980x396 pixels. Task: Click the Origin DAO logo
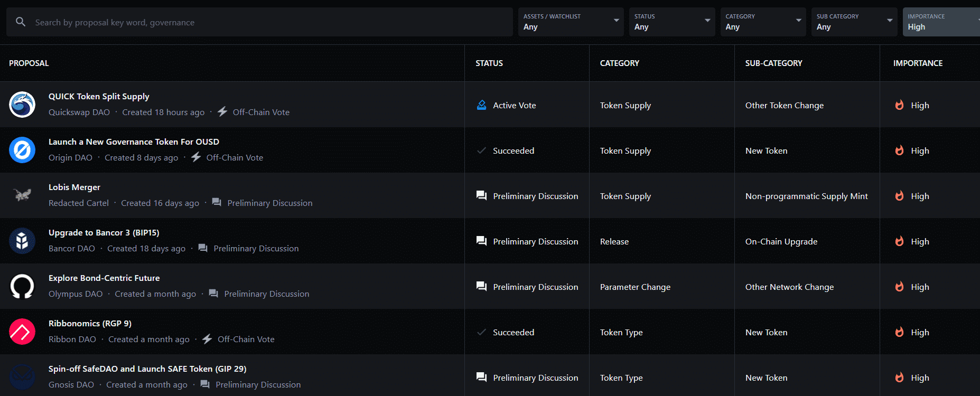coord(22,150)
